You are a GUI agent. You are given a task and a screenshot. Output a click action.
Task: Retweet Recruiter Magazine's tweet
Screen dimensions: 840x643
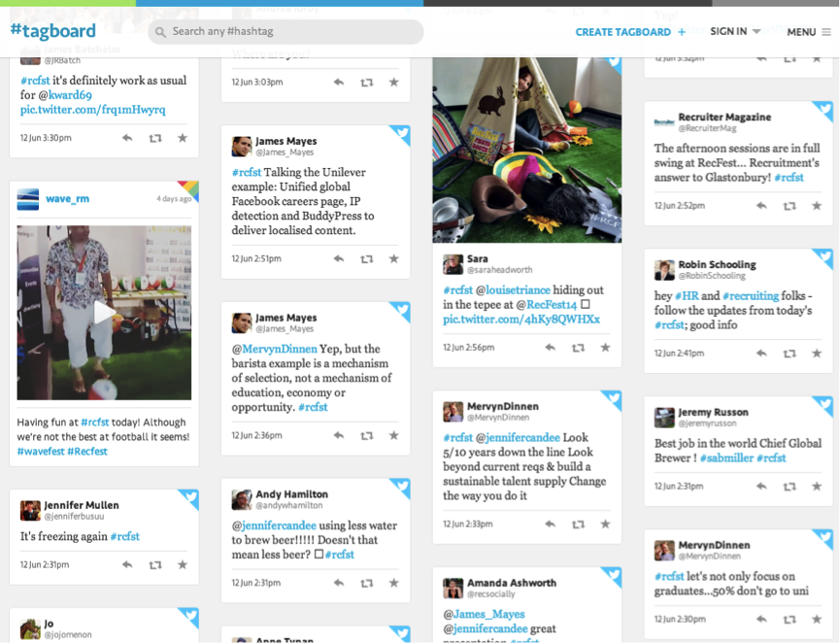click(x=790, y=206)
